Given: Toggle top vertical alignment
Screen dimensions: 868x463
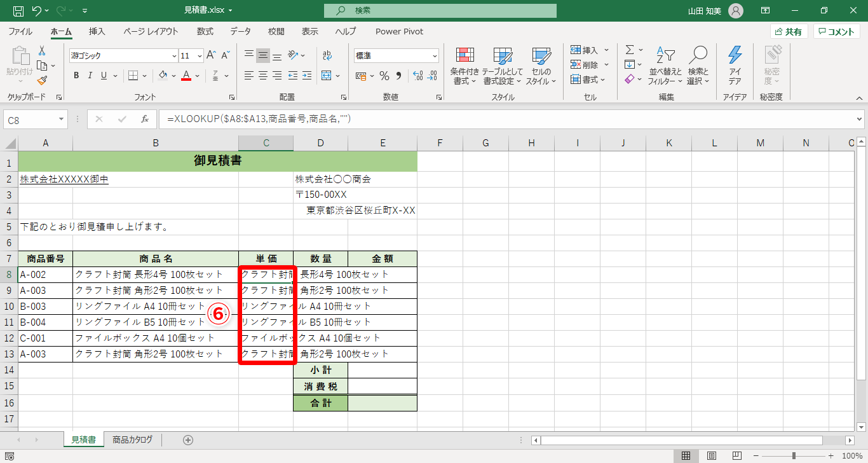Looking at the screenshot, I should click(x=249, y=55).
